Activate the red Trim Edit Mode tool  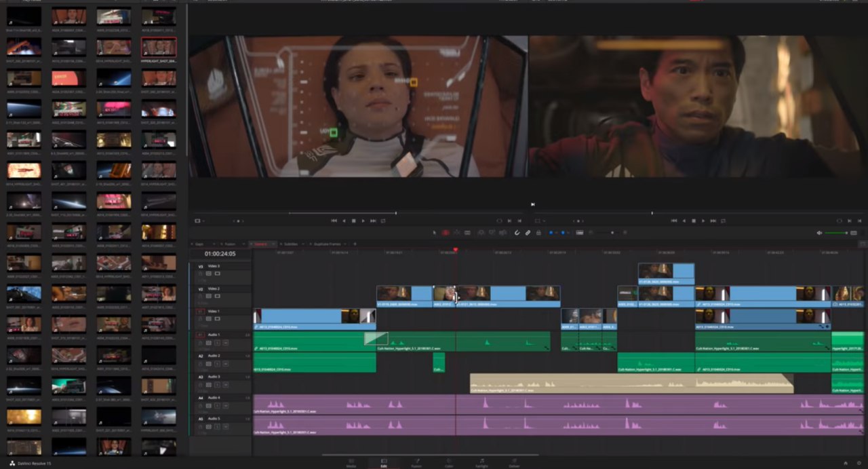click(446, 233)
